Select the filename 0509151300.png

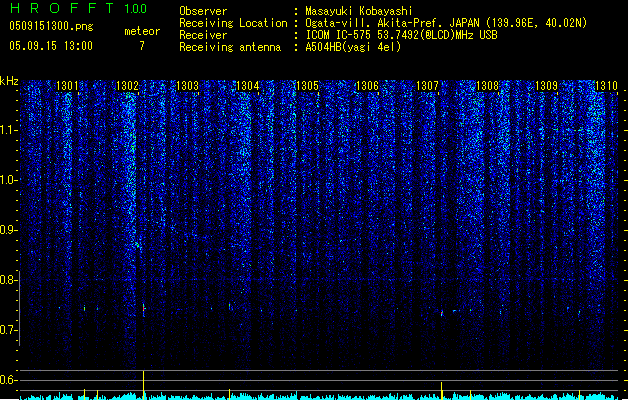tap(51, 26)
